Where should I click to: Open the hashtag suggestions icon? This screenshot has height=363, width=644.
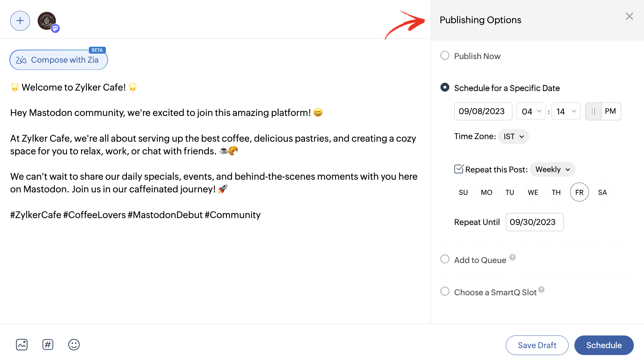(48, 345)
